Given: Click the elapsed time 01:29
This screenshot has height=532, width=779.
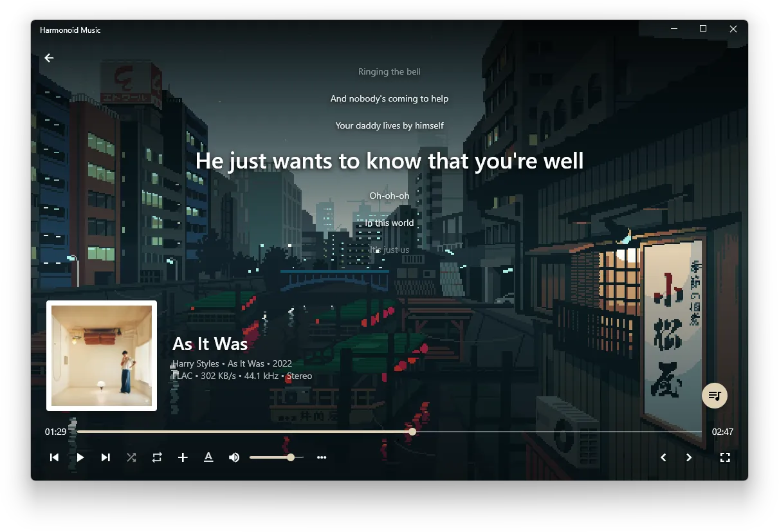Looking at the screenshot, I should 55,432.
